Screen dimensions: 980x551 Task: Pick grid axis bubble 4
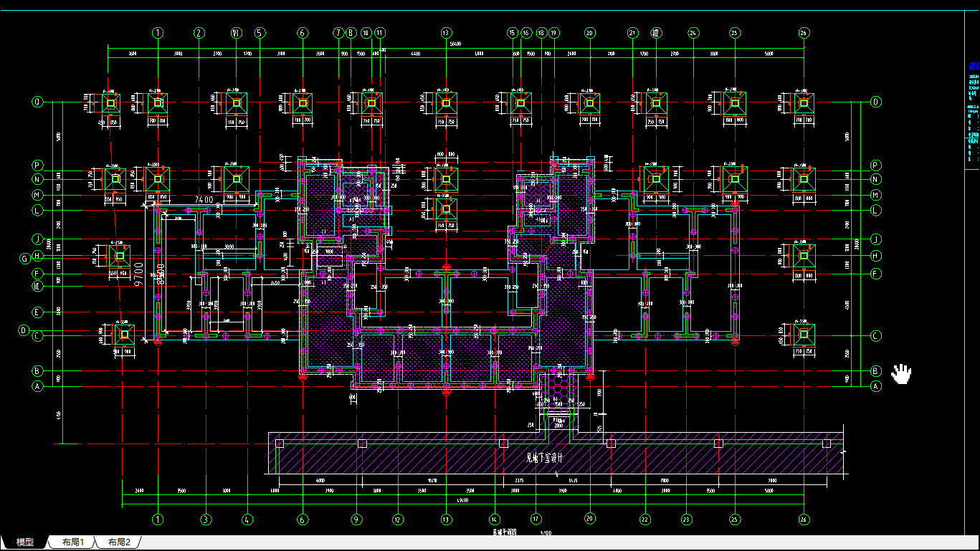[247, 519]
